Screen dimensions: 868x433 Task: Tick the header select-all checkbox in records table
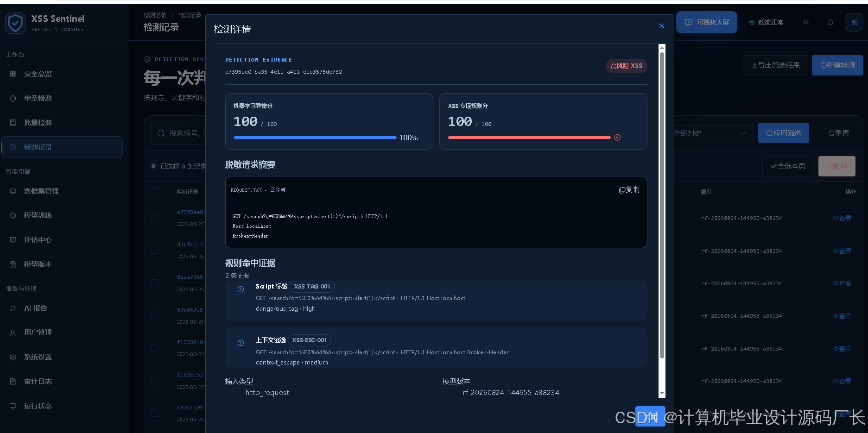pos(155,192)
